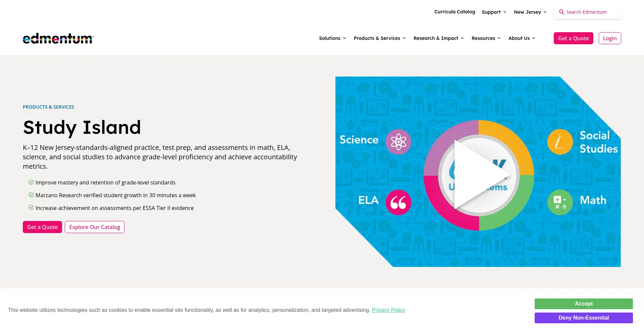Click the checkmark icon beside Improve mastery
Viewport: 644px width, 333px height.
click(31, 182)
